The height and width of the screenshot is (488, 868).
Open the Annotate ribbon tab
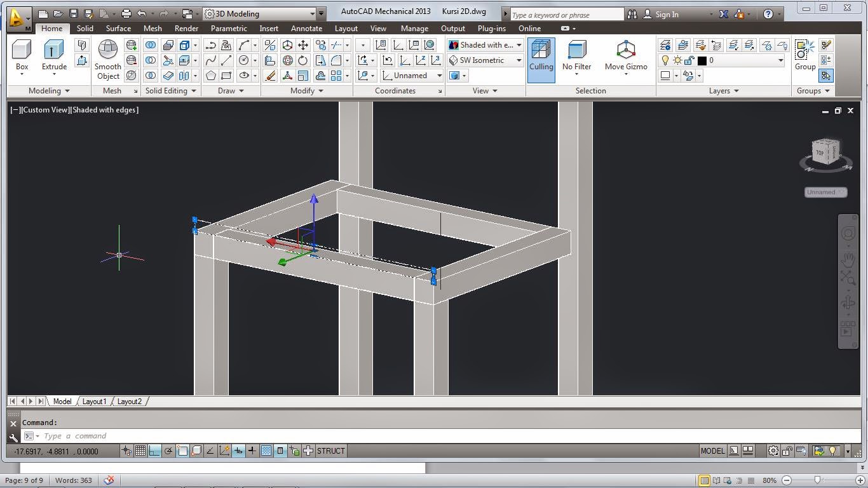[x=306, y=28]
